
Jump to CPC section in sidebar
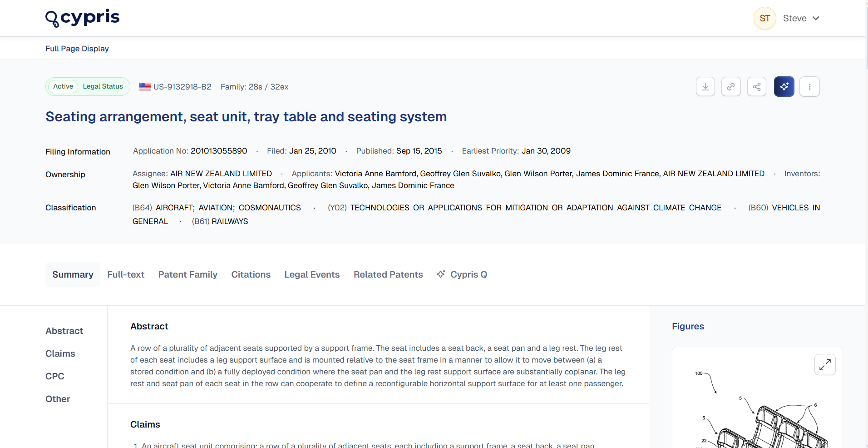point(55,376)
